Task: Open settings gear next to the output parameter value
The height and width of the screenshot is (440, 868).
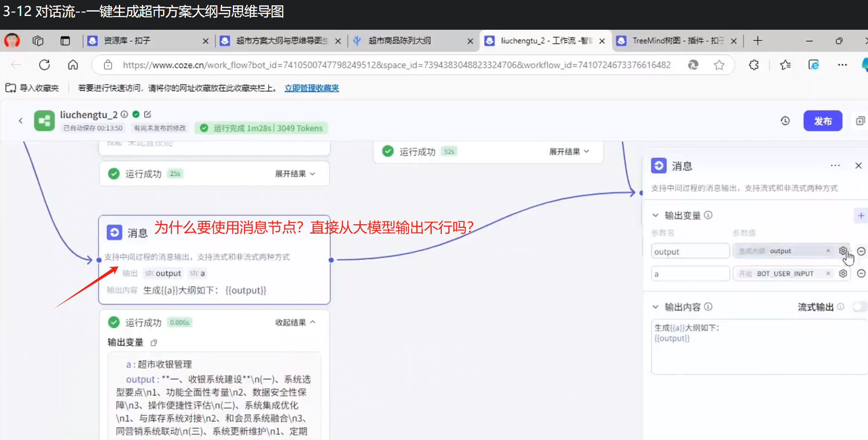Action: pos(843,251)
